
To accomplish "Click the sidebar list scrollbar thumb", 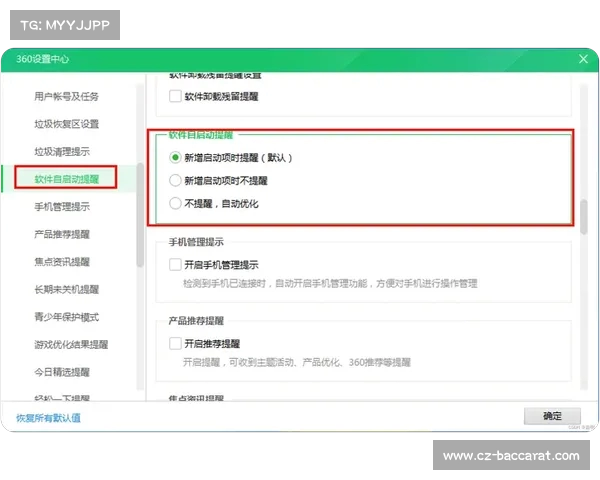I will point(140,214).
